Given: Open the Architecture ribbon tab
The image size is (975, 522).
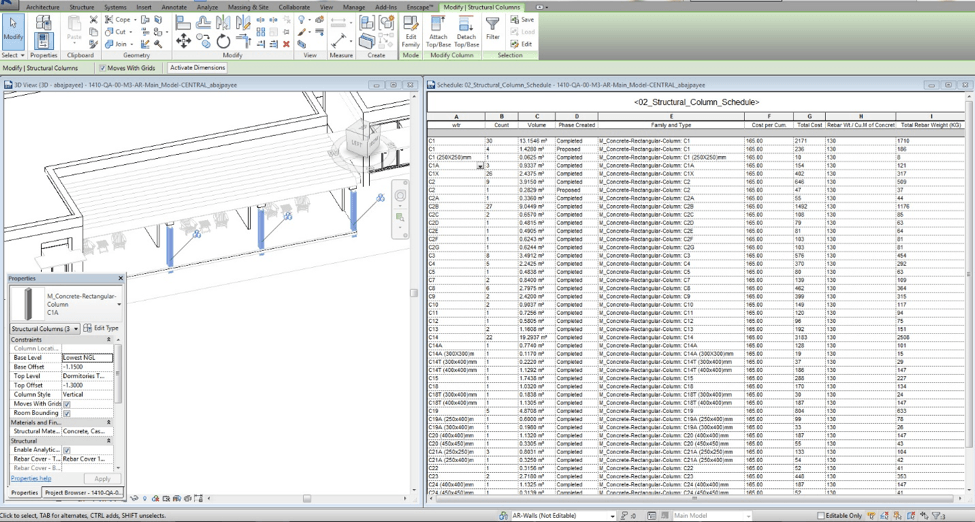Looking at the screenshot, I should pos(43,7).
